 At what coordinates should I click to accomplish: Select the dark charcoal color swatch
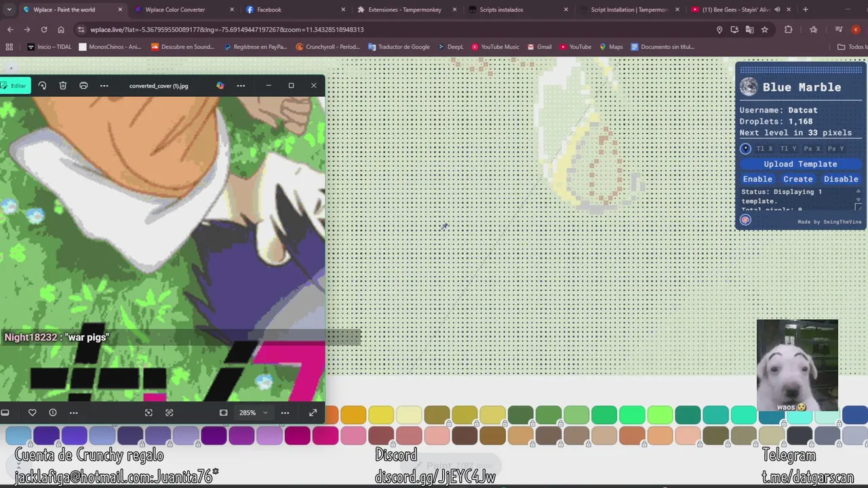click(800, 436)
